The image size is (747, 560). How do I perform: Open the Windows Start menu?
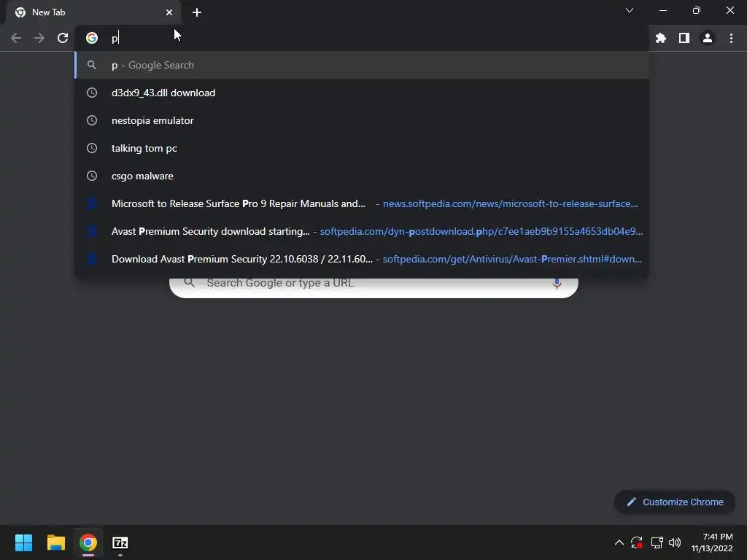(23, 542)
